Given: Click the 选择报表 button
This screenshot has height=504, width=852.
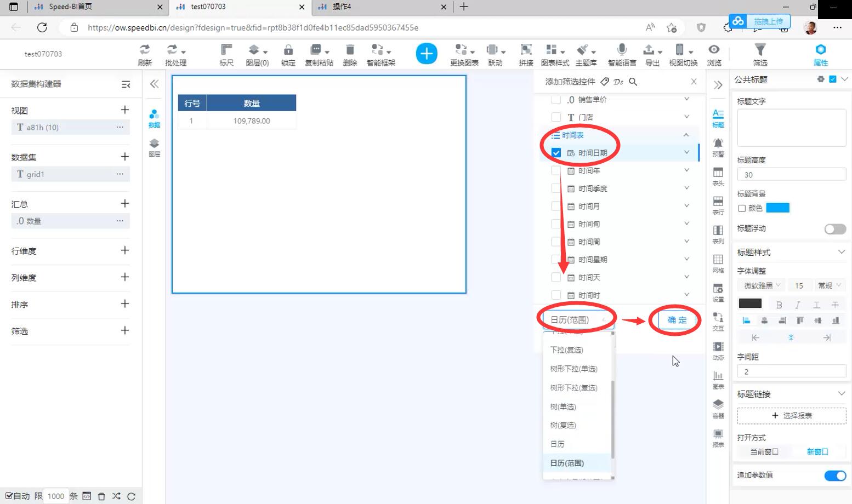Looking at the screenshot, I should pyautogui.click(x=791, y=416).
